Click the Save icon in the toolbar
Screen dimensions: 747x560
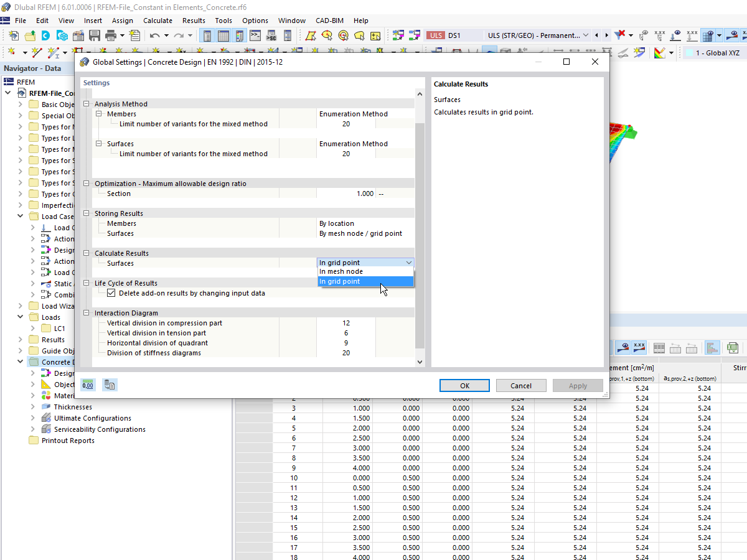coord(93,36)
